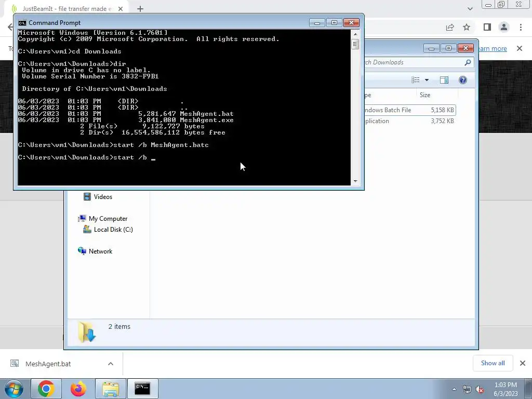This screenshot has height=399, width=532.
Task: Show hidden tray icons arrow
Action: [x=454, y=389]
